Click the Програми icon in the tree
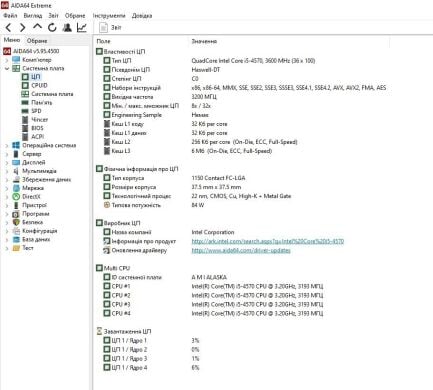 click(16, 214)
